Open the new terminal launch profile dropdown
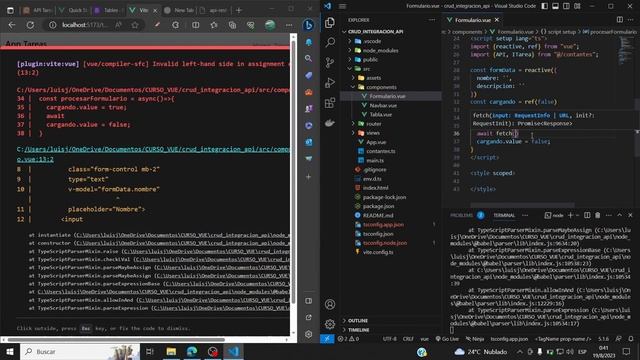Viewport: 640px width, 360px height. tap(577, 215)
